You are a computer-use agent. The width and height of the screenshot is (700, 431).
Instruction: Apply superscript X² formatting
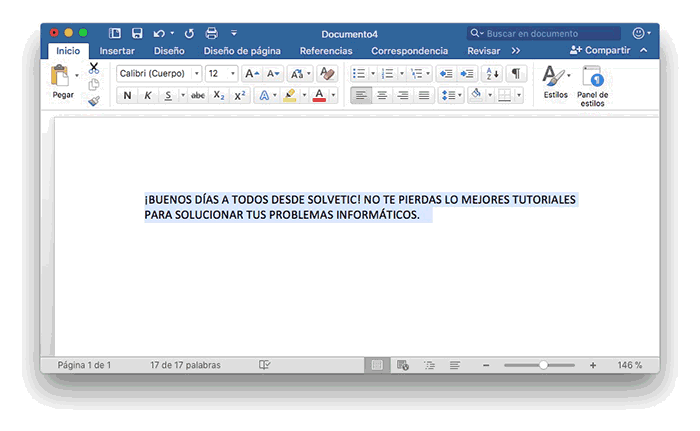pos(240,95)
